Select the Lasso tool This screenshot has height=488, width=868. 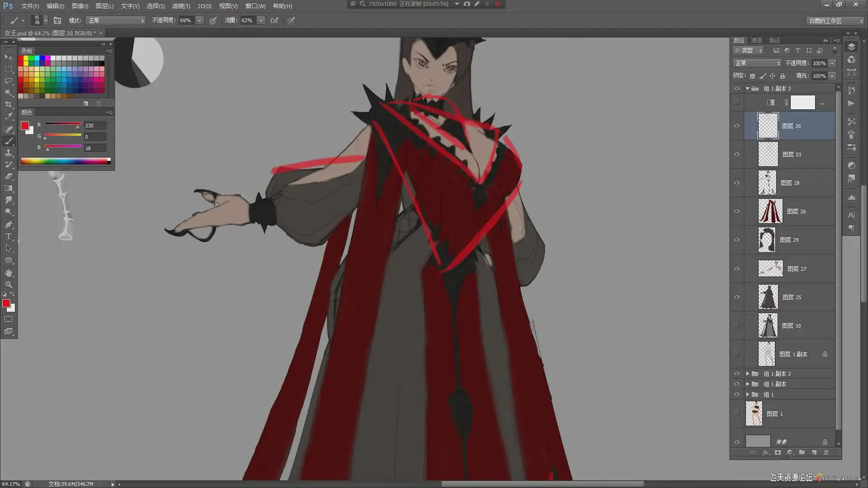(8, 81)
